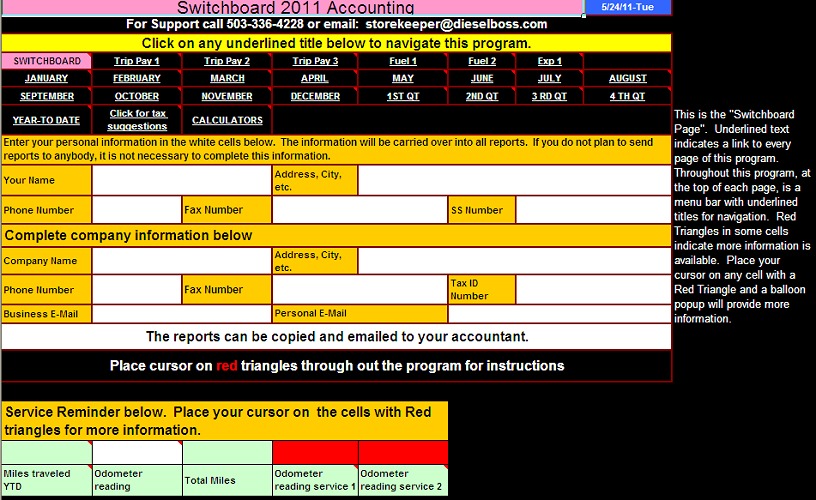Select the red cell above 'Odometer reading service 1'

pos(315,453)
